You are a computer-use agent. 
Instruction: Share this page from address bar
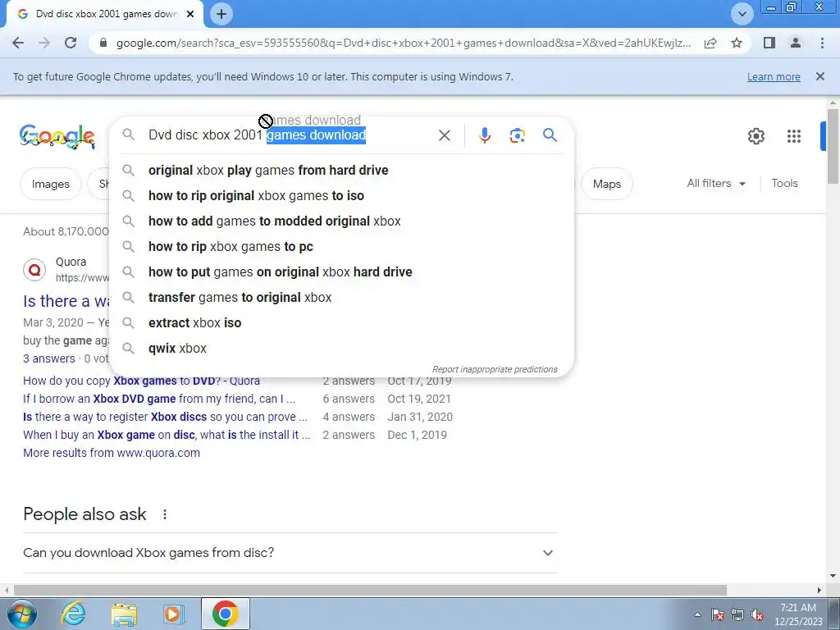(x=710, y=43)
